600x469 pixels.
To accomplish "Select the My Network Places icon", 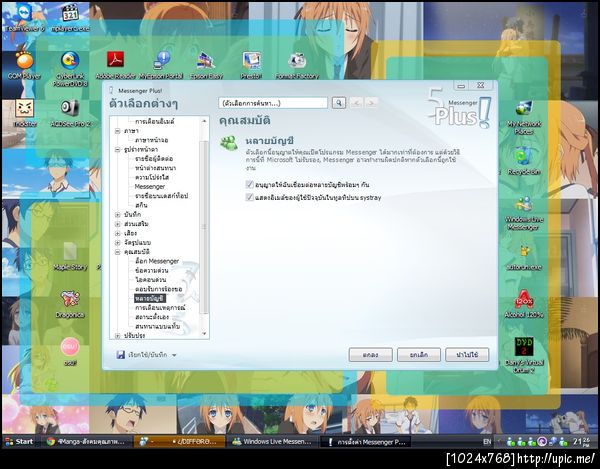I will pyautogui.click(x=524, y=117).
